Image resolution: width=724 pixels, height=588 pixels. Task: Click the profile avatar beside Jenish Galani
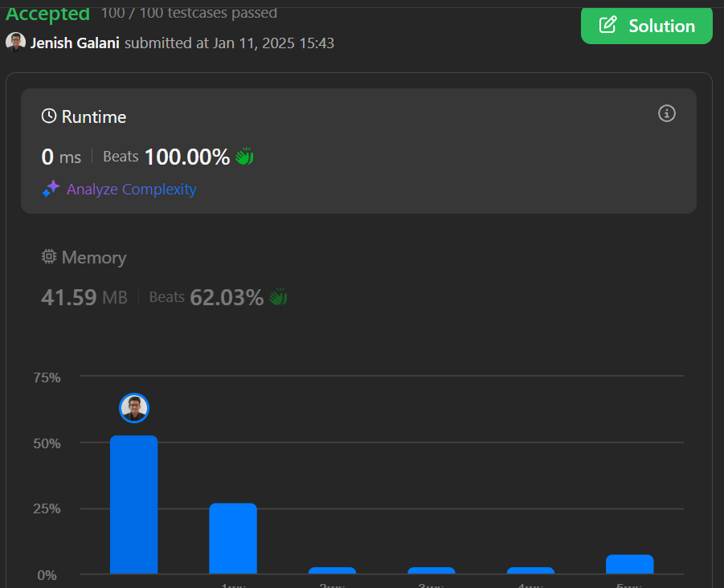(15, 42)
